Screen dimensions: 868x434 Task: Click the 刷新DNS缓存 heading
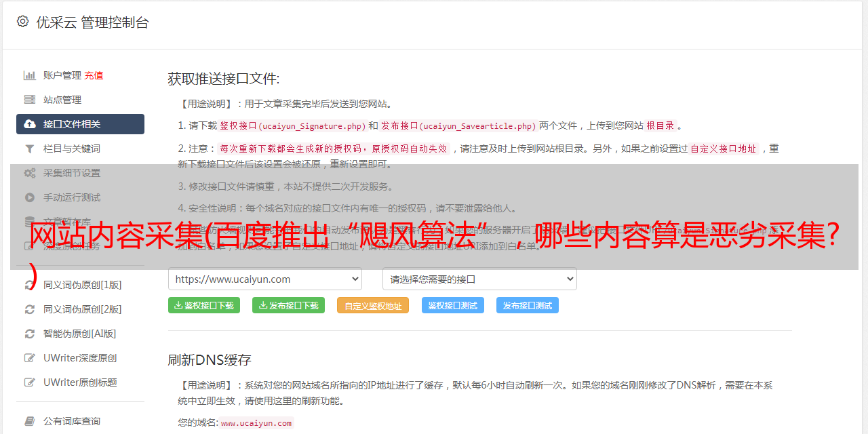(210, 359)
